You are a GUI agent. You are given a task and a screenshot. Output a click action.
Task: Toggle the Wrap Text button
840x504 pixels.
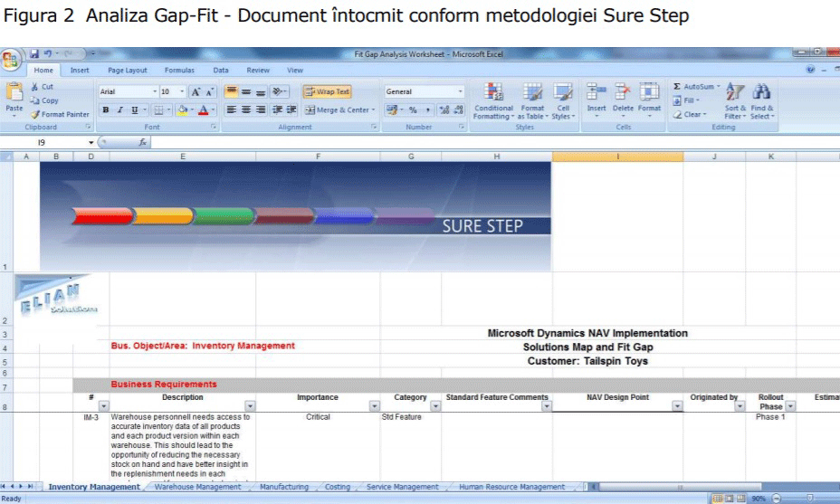point(327,91)
